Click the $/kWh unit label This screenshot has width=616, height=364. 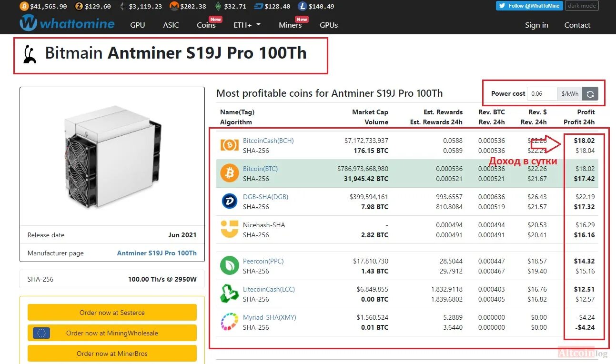coord(570,94)
